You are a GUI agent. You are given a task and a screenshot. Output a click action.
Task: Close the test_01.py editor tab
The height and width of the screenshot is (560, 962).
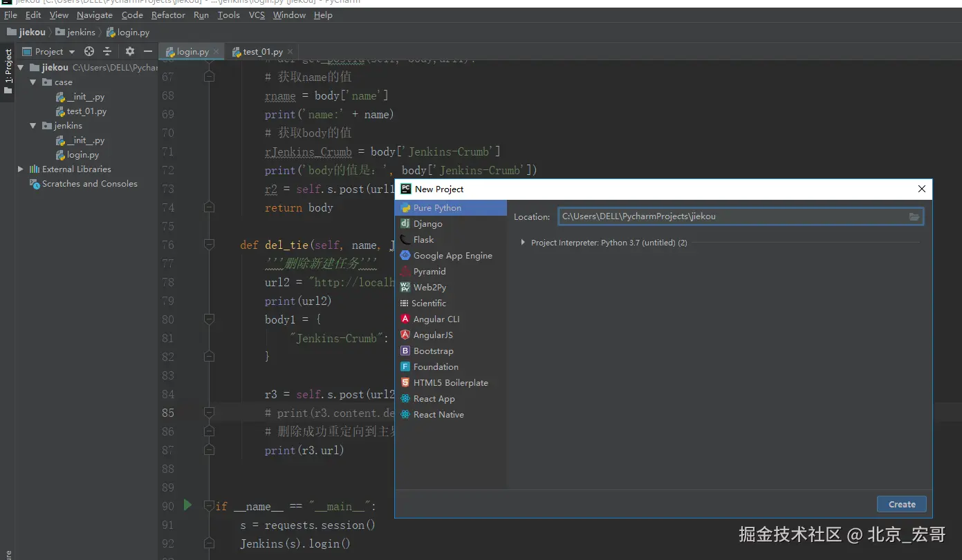290,51
